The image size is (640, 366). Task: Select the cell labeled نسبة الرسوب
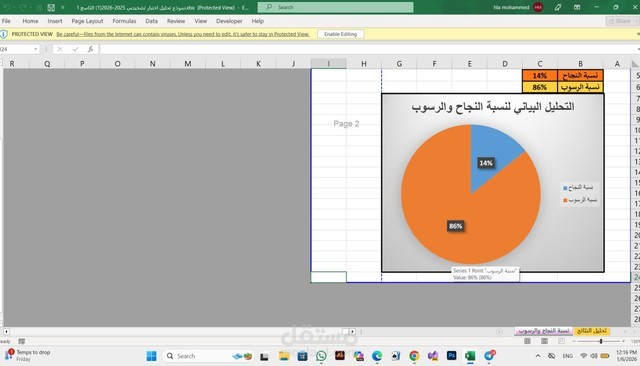point(580,87)
